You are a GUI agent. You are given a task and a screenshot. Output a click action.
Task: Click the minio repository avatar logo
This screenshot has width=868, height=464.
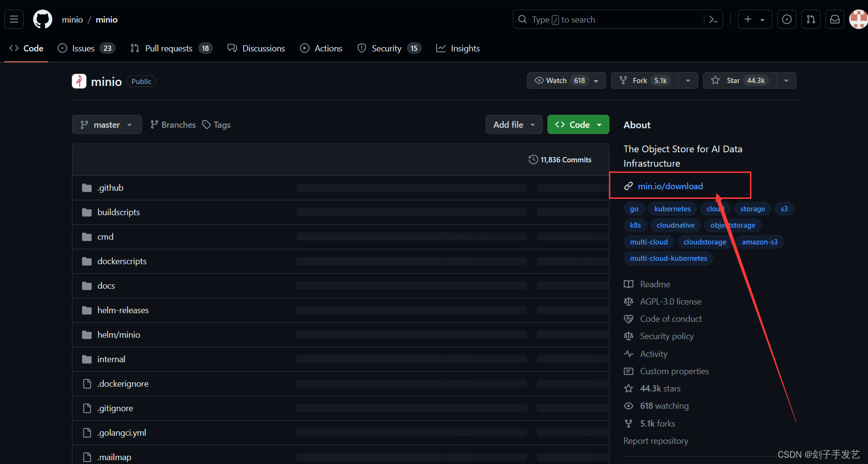point(79,81)
